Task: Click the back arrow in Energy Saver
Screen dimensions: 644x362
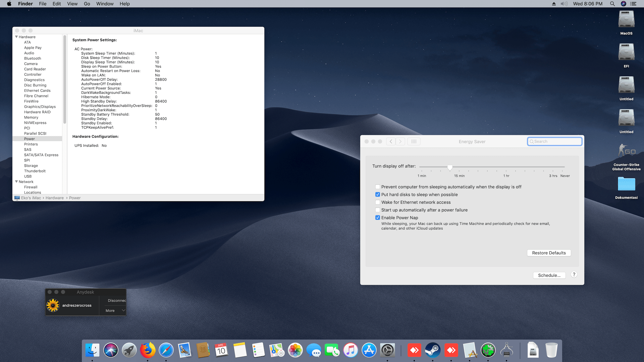Action: click(391, 141)
